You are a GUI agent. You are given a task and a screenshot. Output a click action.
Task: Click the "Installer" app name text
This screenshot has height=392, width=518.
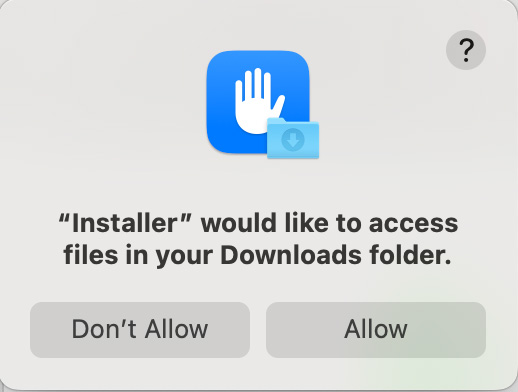pos(125,223)
